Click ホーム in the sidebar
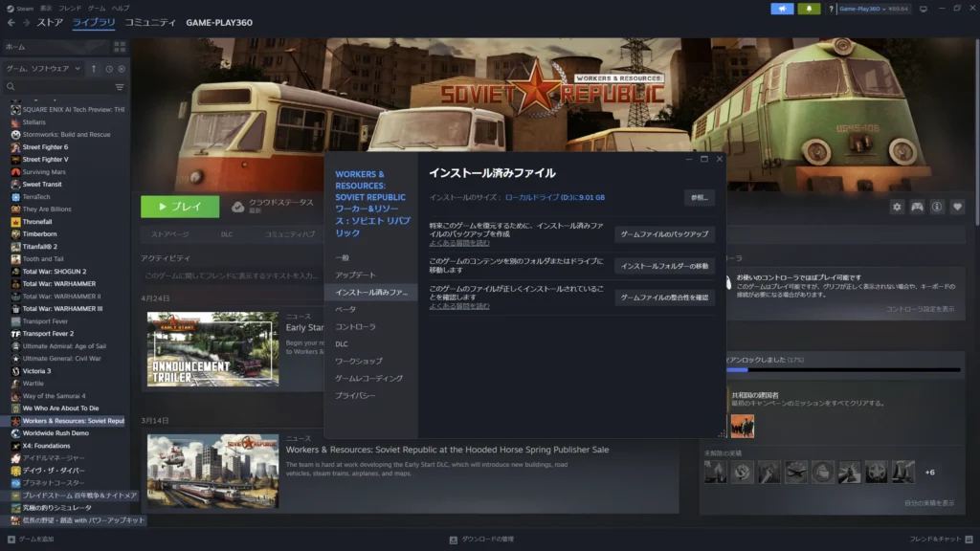Viewport: 980px width, 551px height. click(x=15, y=47)
